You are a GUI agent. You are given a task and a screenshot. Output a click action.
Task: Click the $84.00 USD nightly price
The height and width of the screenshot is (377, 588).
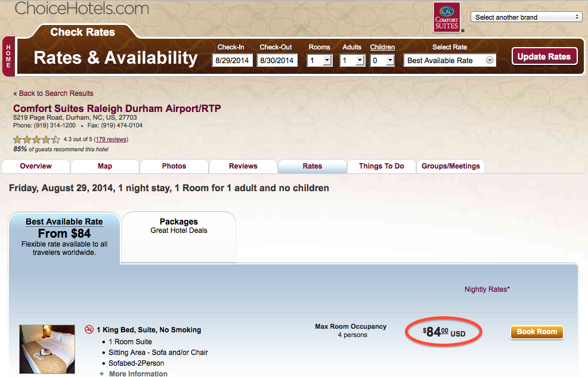(x=444, y=332)
